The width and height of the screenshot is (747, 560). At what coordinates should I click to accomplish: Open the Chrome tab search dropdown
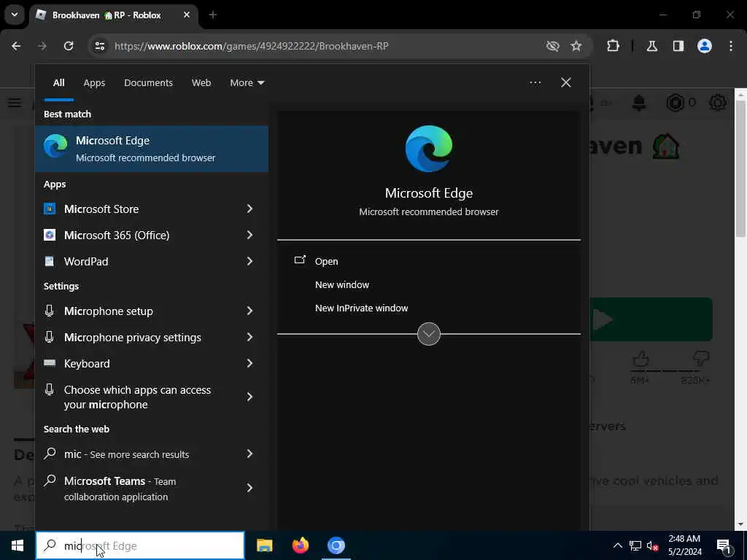[15, 15]
